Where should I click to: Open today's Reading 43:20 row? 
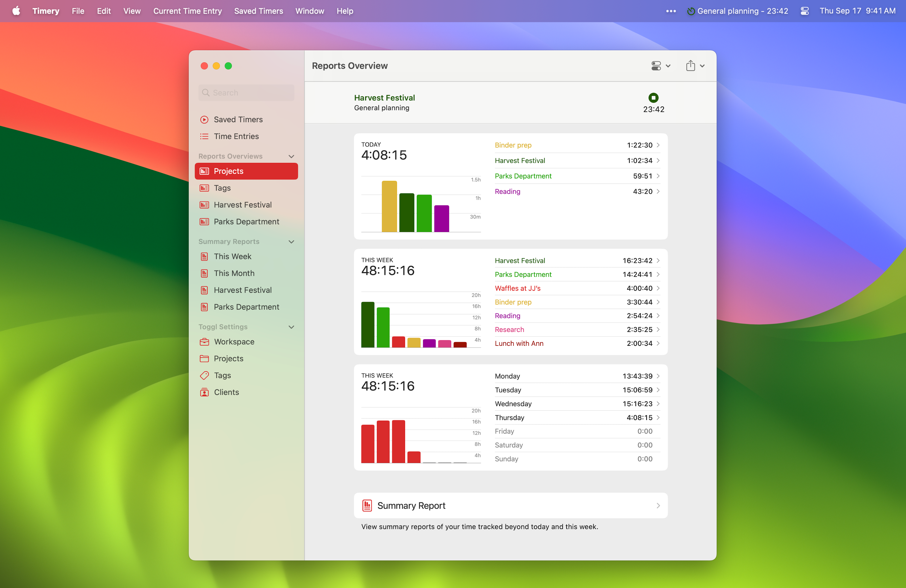click(577, 191)
